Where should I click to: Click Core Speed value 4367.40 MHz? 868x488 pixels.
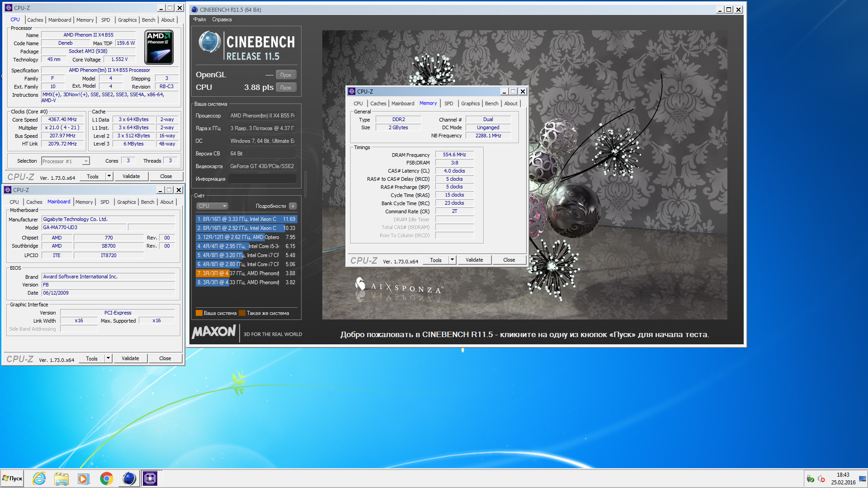[x=63, y=120]
